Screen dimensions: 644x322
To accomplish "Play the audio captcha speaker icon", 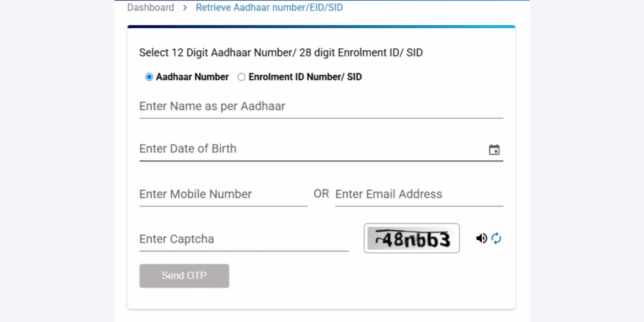I will (482, 238).
